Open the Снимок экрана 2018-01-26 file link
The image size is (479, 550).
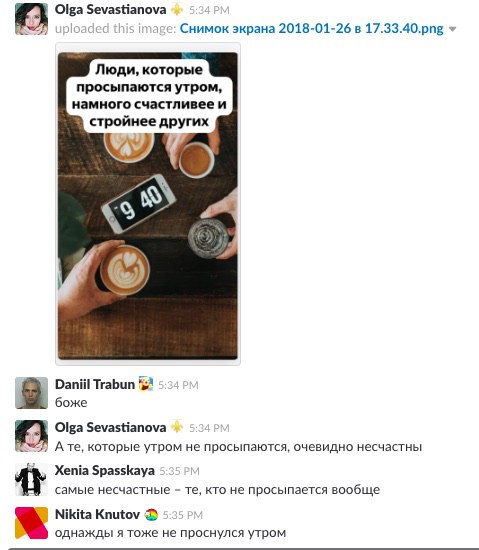tap(311, 28)
